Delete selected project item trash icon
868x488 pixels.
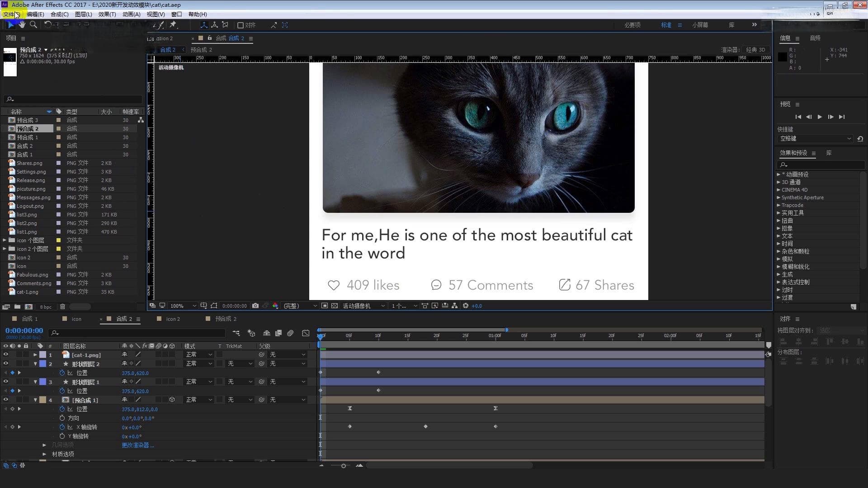click(x=62, y=307)
